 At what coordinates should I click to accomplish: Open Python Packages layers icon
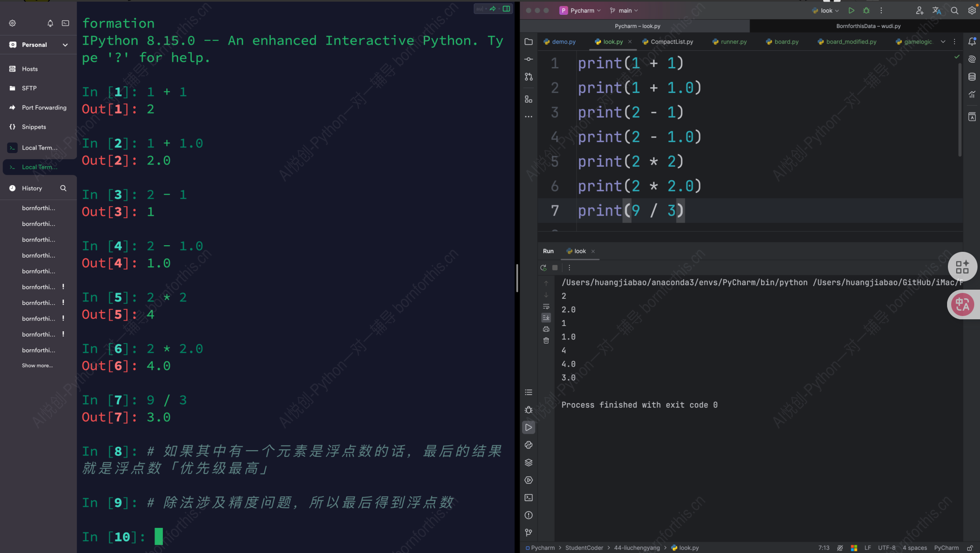click(x=529, y=462)
